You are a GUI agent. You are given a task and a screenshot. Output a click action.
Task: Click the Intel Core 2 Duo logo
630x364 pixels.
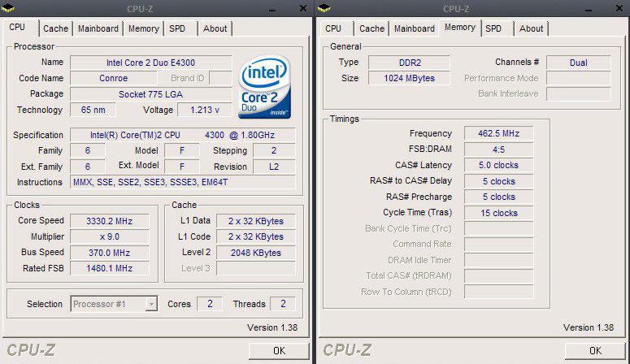pos(265,86)
